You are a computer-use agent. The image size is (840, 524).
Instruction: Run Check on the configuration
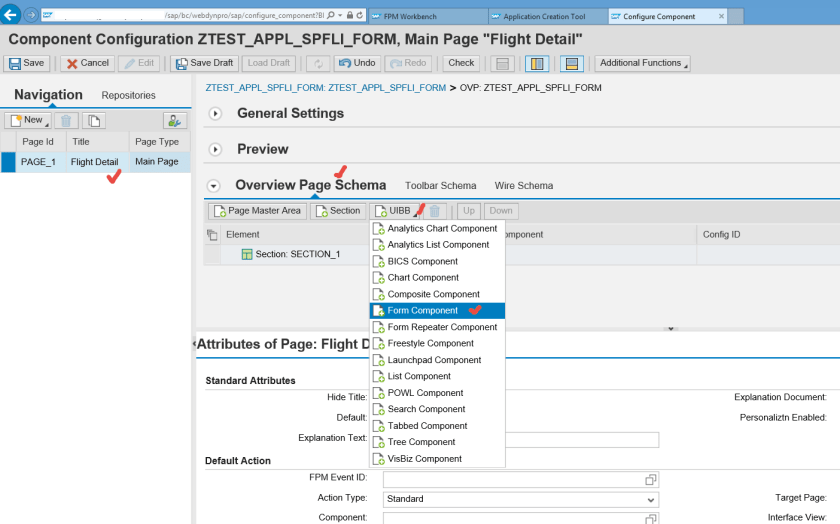461,63
